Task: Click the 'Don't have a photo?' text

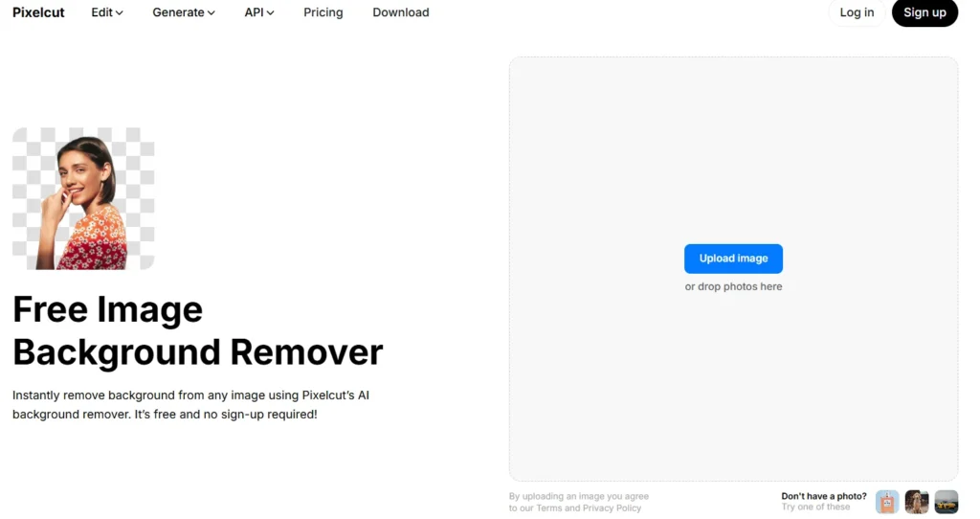Action: (x=824, y=496)
